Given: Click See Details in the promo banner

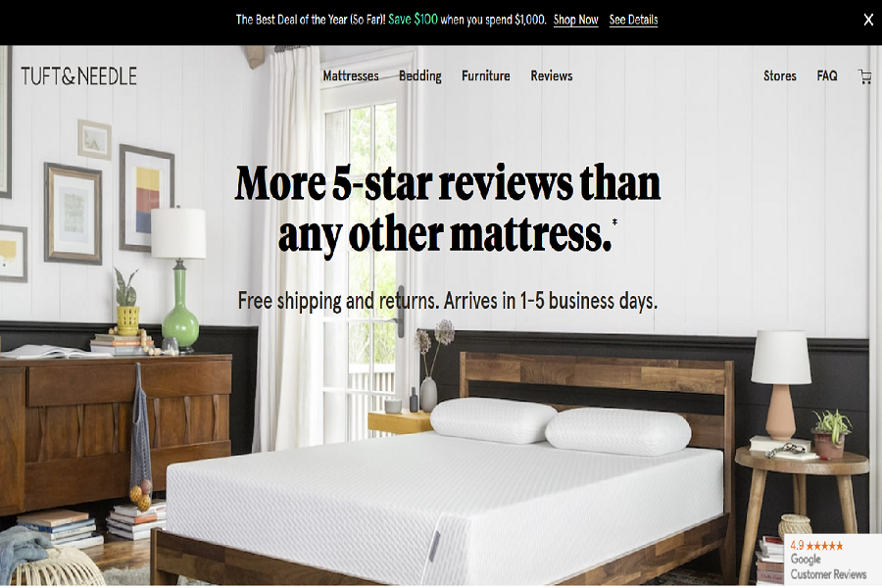Looking at the screenshot, I should pos(633,20).
